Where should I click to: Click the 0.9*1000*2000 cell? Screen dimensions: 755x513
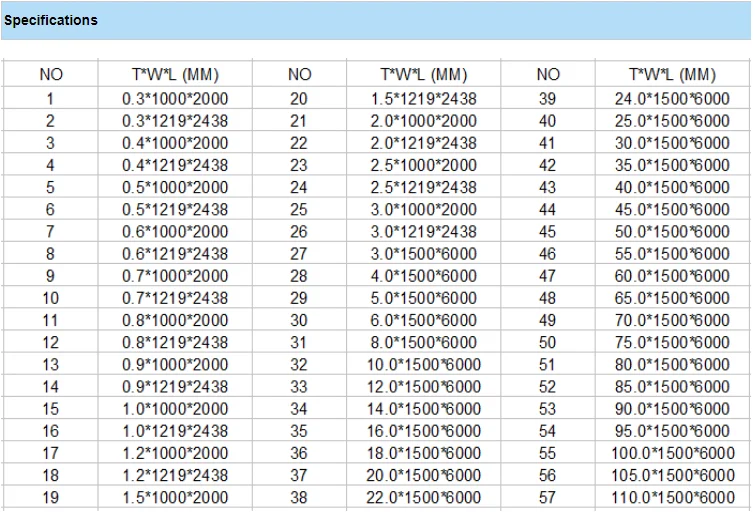click(x=175, y=365)
